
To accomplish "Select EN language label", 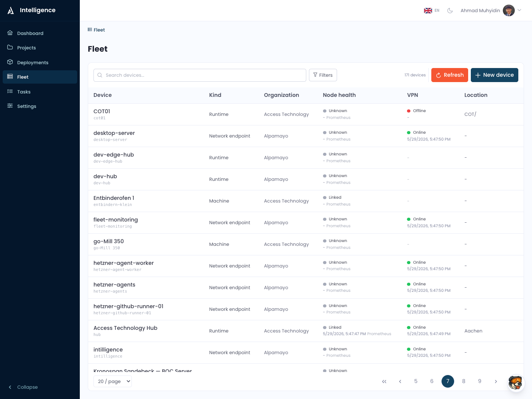I will [x=437, y=11].
